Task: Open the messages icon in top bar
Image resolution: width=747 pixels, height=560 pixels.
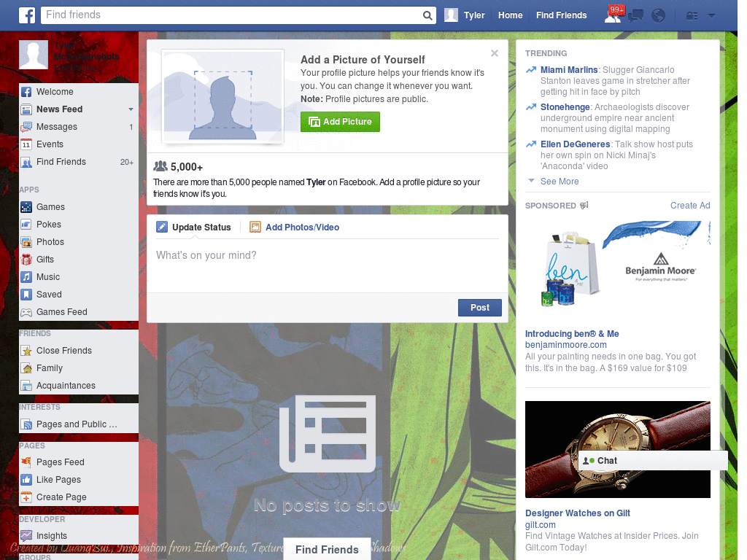Action: [x=635, y=15]
